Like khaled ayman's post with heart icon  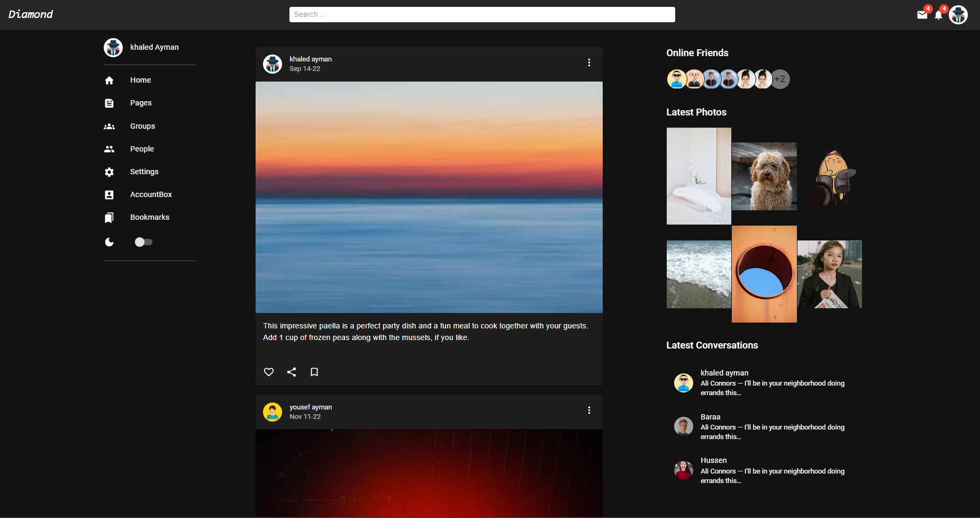pyautogui.click(x=269, y=372)
